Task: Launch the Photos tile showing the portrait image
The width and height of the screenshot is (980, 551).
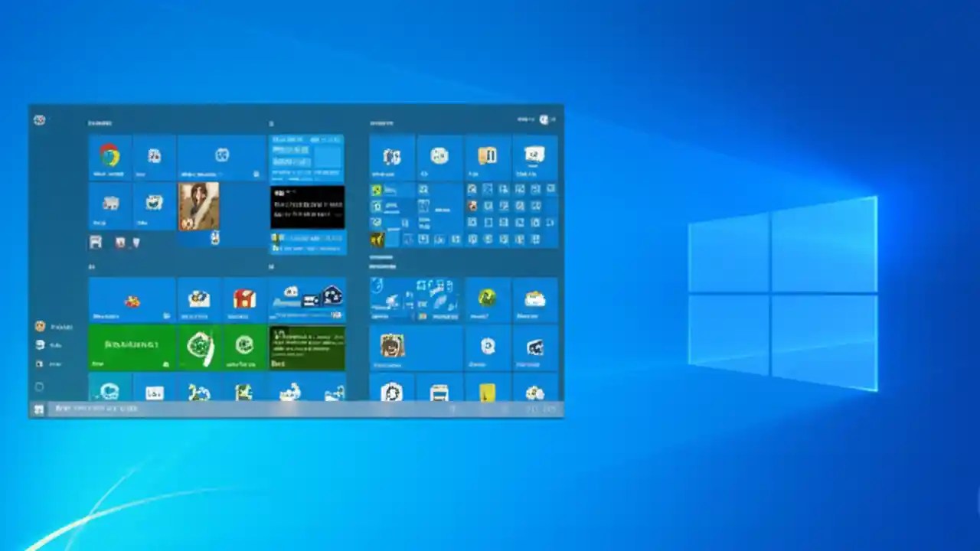Action: [199, 207]
